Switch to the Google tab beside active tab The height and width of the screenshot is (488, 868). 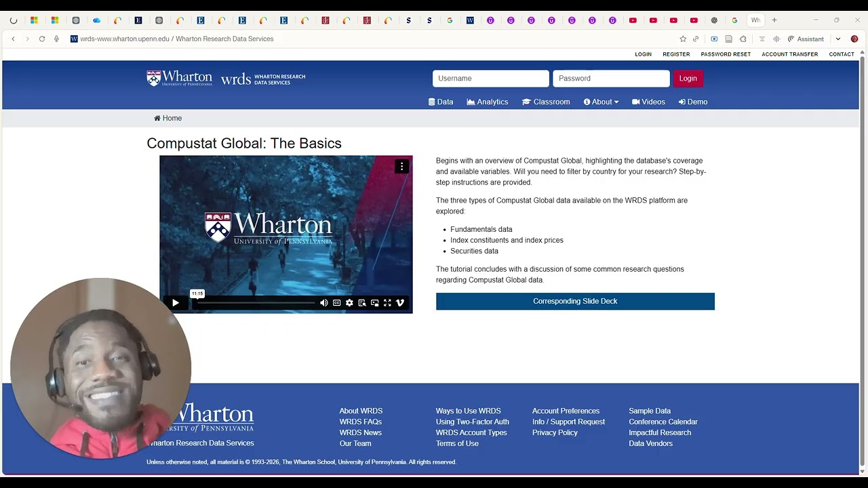coord(734,20)
